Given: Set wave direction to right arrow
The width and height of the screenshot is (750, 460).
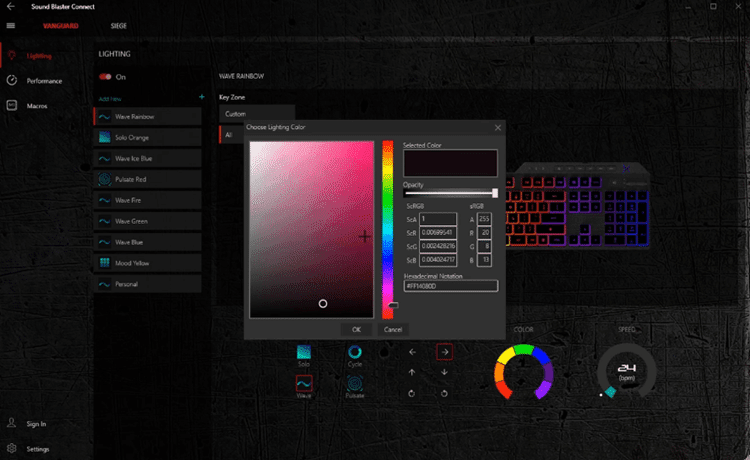Looking at the screenshot, I should [x=444, y=352].
